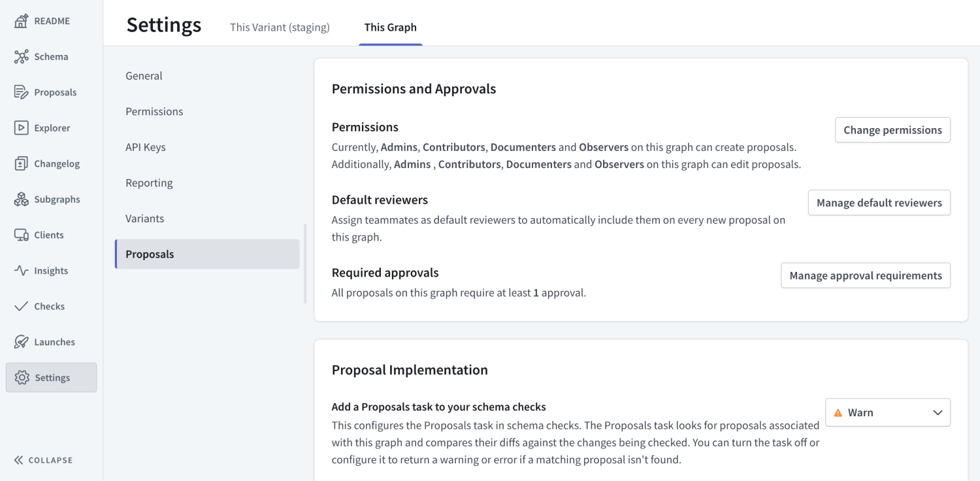980x481 pixels.
Task: Expand the Warn severity dropdown
Action: [x=887, y=412]
